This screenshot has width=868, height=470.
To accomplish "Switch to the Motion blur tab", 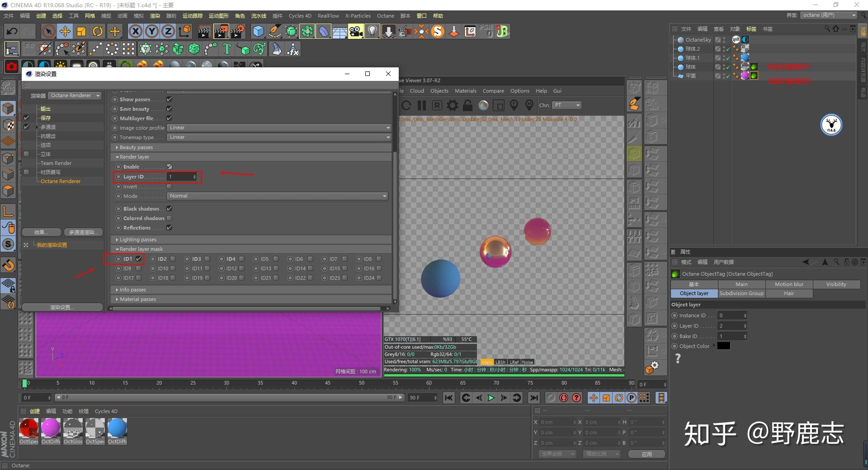I will [x=789, y=284].
